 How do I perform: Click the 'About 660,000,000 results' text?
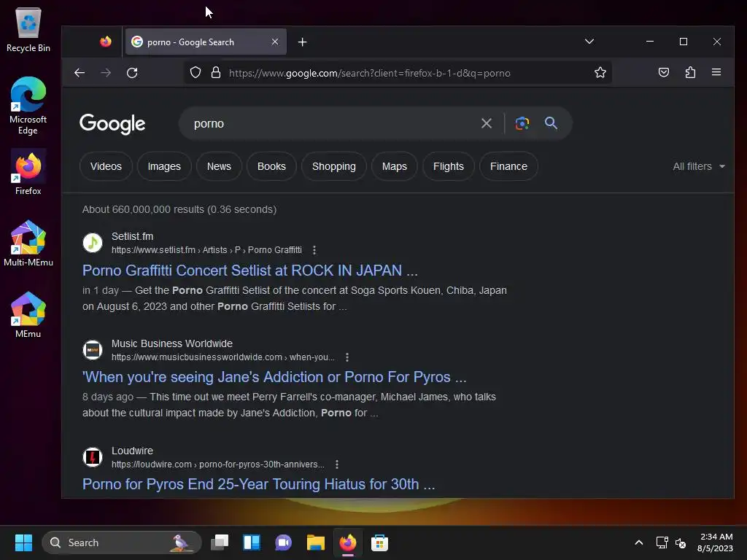click(x=179, y=209)
